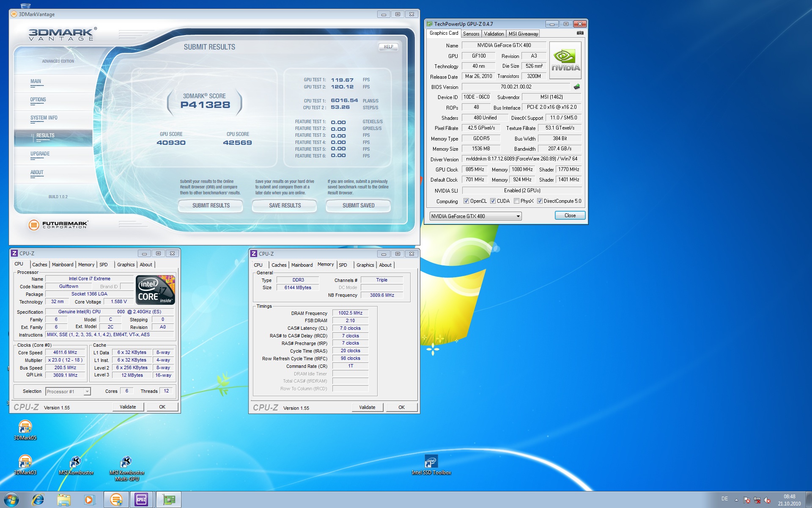
Task: Click the GPU-Z title bar icon
Action: pos(430,24)
